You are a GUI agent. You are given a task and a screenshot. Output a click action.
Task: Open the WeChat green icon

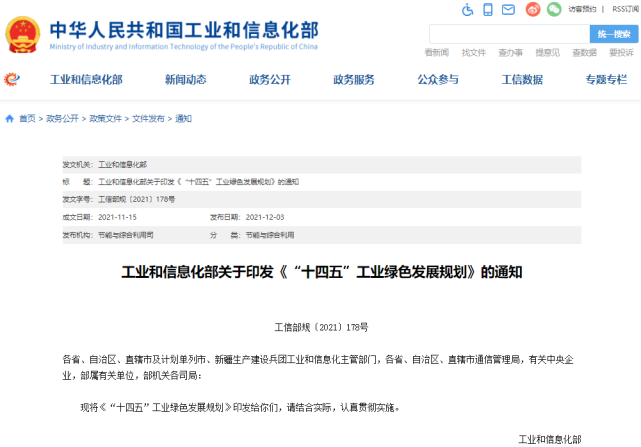click(554, 9)
